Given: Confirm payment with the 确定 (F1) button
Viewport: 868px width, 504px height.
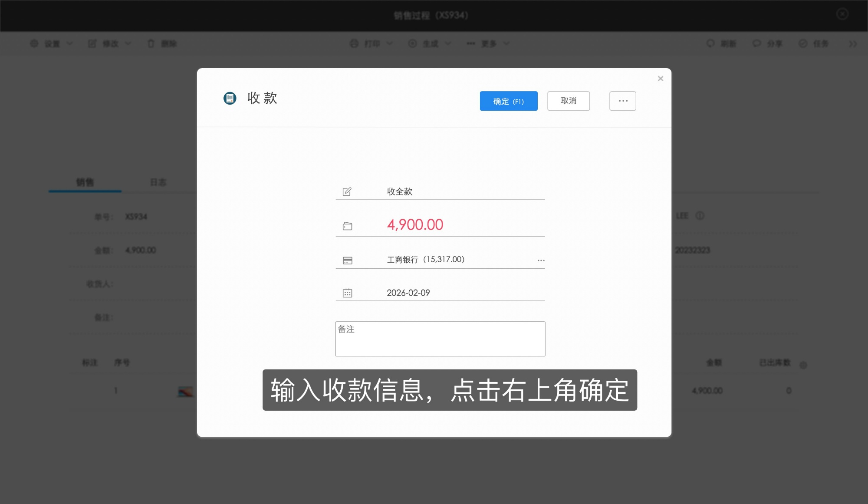Looking at the screenshot, I should tap(508, 101).
